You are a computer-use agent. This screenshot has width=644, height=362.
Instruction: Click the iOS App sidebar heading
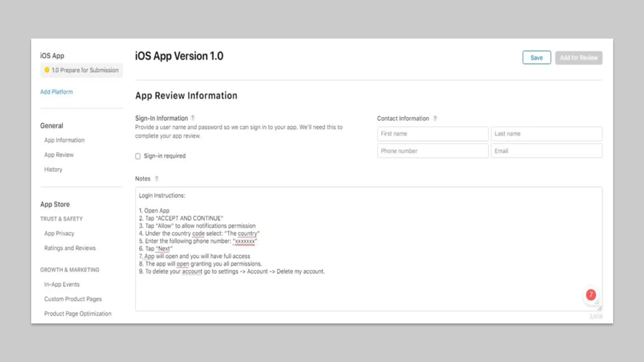tap(52, 56)
